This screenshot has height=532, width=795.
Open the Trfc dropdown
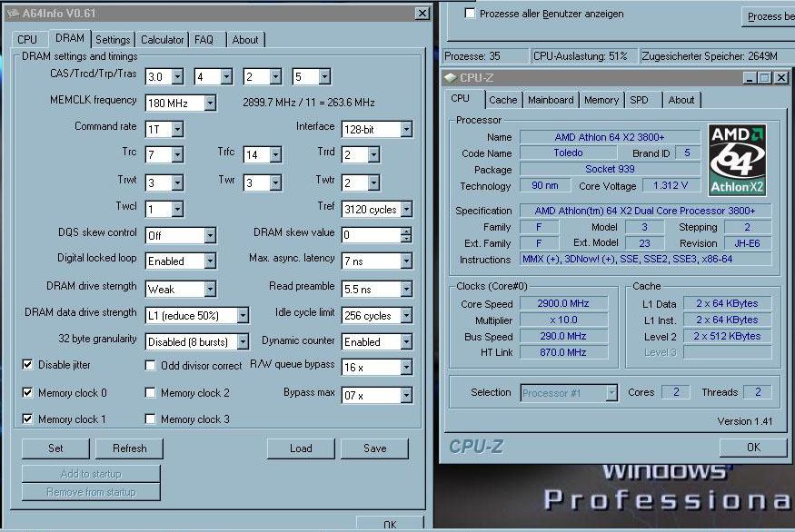275,154
